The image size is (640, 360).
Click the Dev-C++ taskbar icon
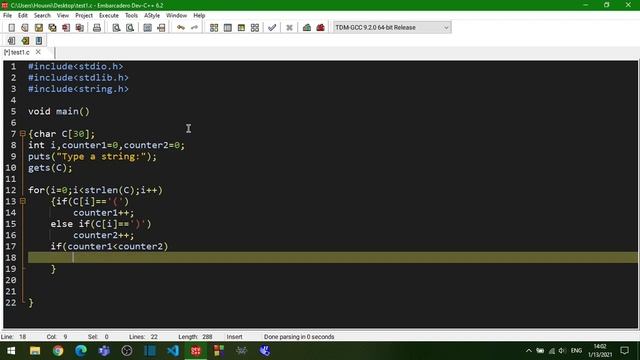[196, 351]
